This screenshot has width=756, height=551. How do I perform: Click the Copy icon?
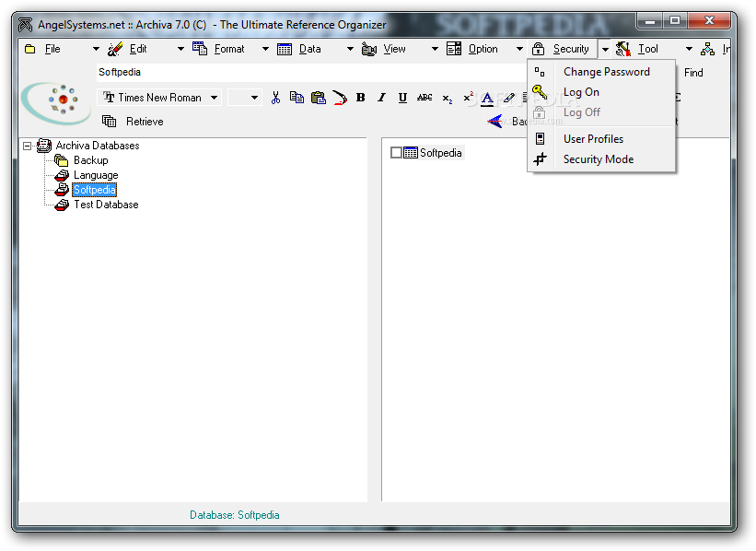pyautogui.click(x=297, y=98)
